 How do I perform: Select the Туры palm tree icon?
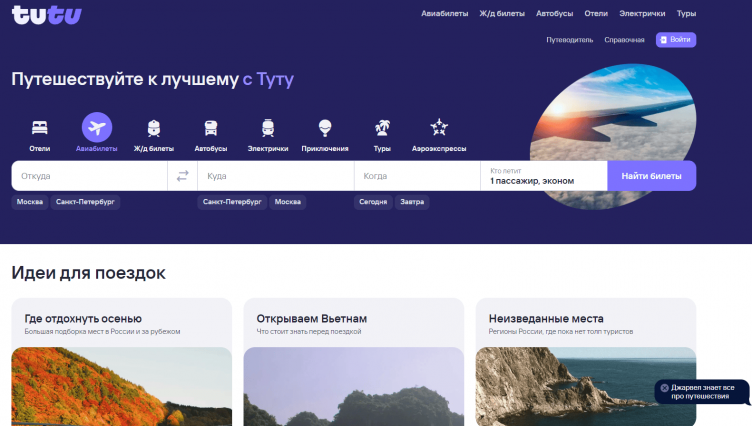pyautogui.click(x=382, y=128)
